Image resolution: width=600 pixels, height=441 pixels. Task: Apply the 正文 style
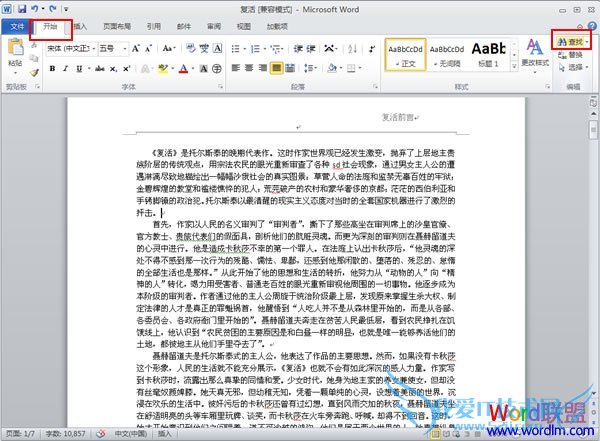click(x=405, y=54)
